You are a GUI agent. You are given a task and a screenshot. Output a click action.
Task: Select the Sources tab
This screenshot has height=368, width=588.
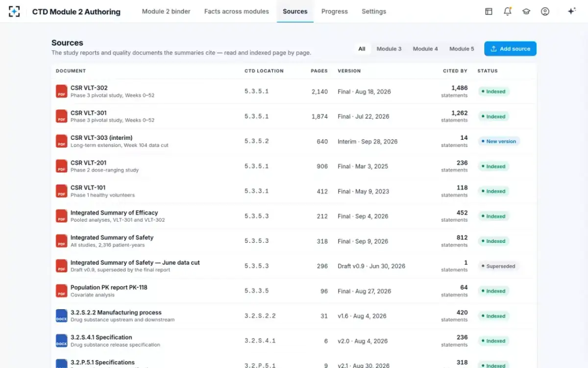295,11
